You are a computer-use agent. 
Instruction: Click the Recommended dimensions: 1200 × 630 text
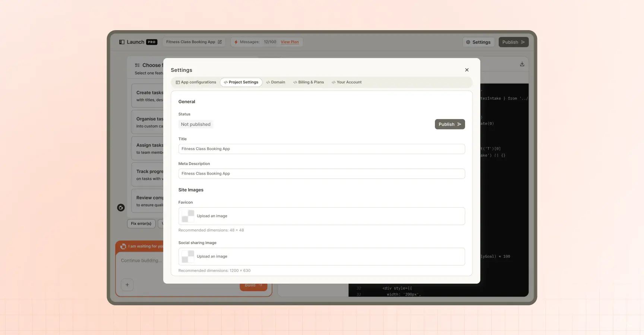(x=214, y=271)
